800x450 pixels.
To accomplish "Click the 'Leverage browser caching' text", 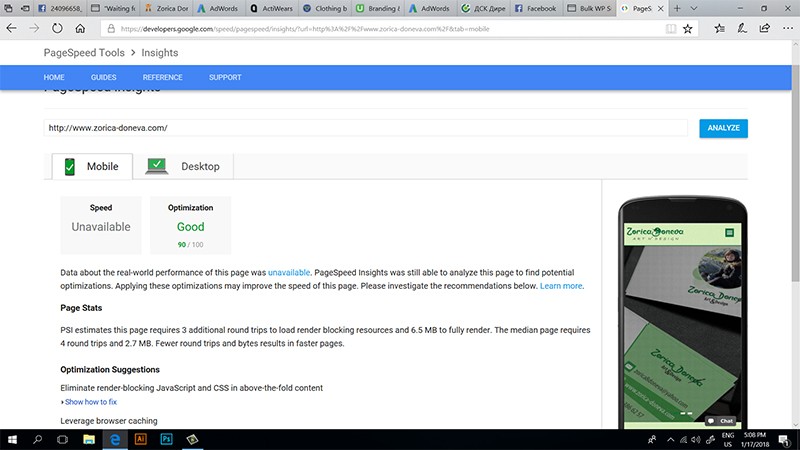I will 109,421.
